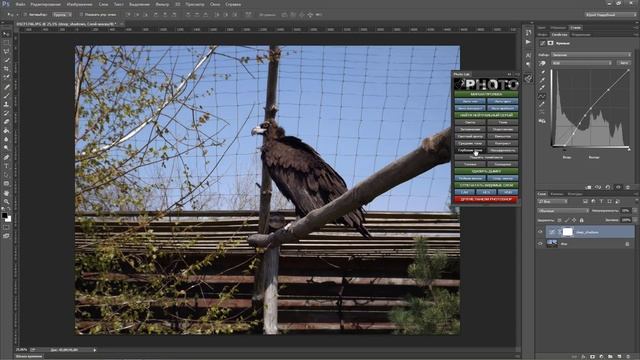Select the Healing Brush tool
This screenshot has width=640, height=360.
pyautogui.click(x=6, y=87)
